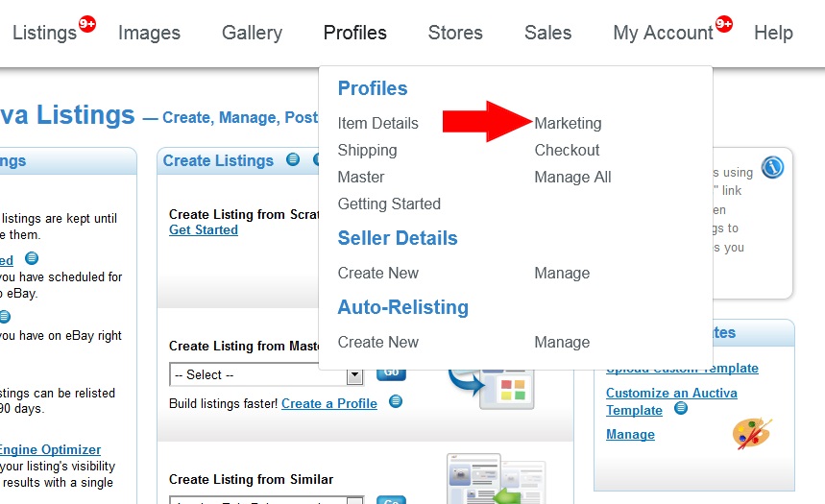
Task: Click the Master profile dropdown arrow
Action: pos(354,375)
